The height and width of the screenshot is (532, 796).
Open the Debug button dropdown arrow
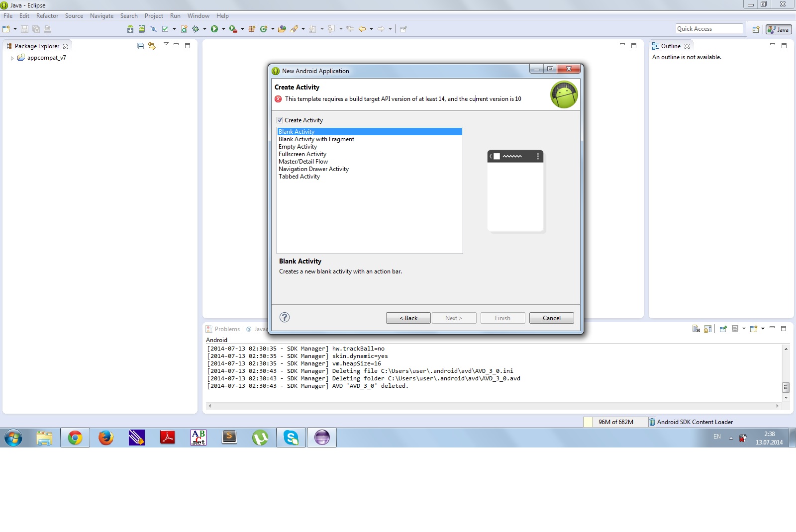point(204,29)
